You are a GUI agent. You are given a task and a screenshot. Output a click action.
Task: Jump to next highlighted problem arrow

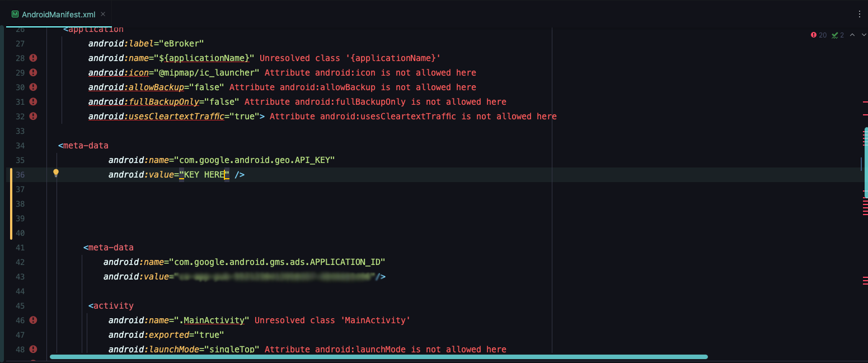tap(862, 35)
